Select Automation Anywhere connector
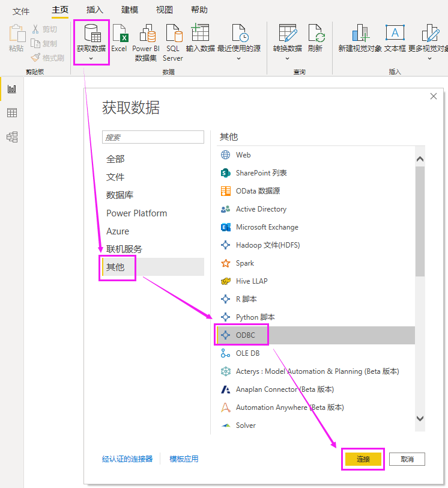The width and height of the screenshot is (448, 488). [x=316, y=407]
